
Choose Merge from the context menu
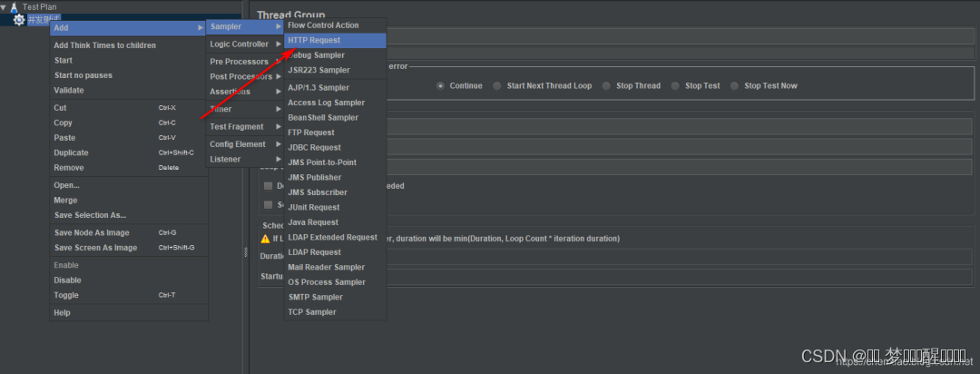point(129,200)
